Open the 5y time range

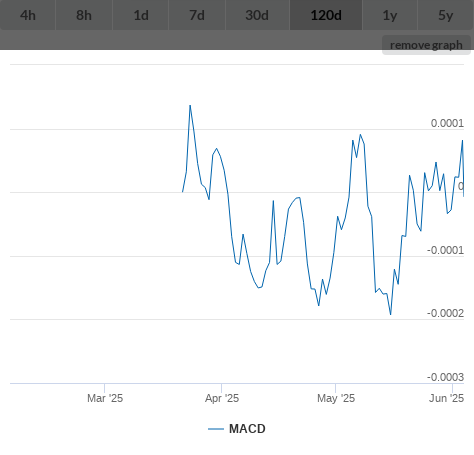click(446, 15)
